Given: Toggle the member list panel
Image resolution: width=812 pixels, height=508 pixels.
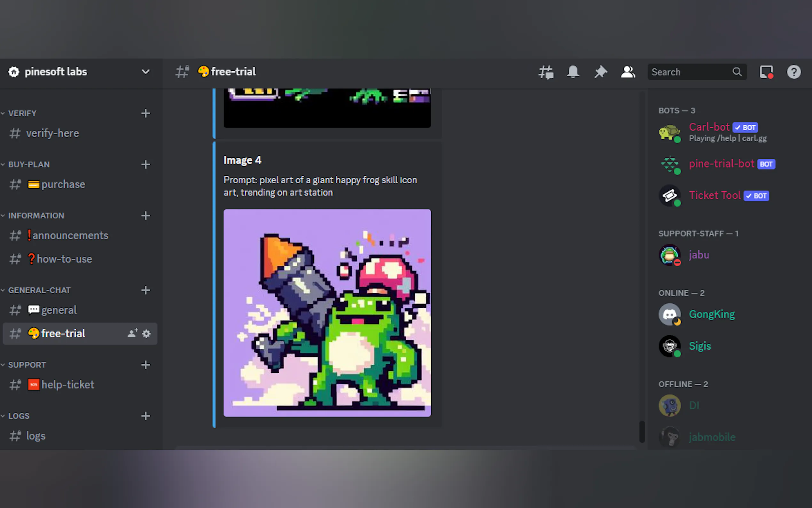Looking at the screenshot, I should (x=628, y=72).
